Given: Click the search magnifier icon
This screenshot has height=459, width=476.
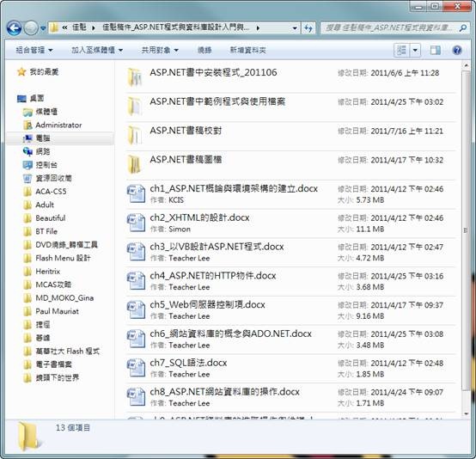Looking at the screenshot, I should pyautogui.click(x=462, y=28).
